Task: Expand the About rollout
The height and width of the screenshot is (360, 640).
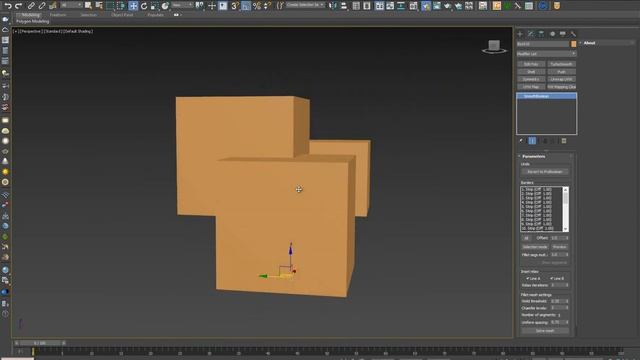Action: click(x=607, y=43)
